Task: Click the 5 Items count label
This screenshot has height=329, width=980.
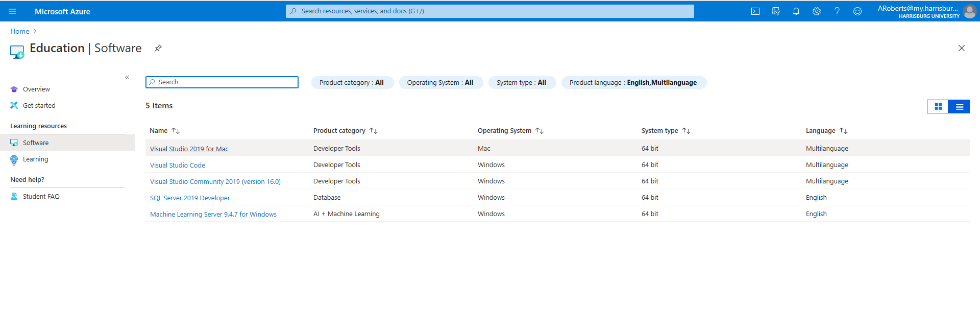Action: 159,106
